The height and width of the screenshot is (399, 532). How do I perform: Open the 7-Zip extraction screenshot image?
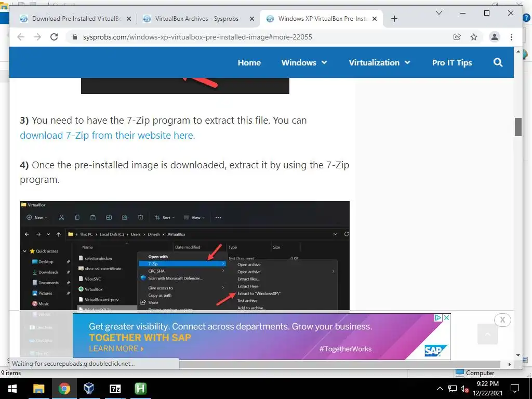(184, 255)
